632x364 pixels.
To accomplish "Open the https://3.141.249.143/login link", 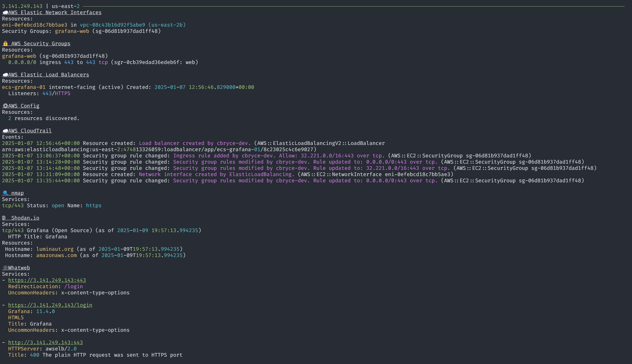I will [50, 305].
